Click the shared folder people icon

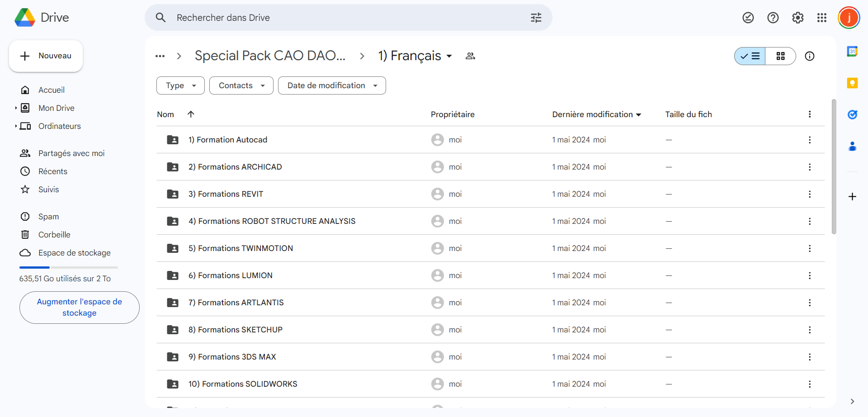tap(470, 56)
